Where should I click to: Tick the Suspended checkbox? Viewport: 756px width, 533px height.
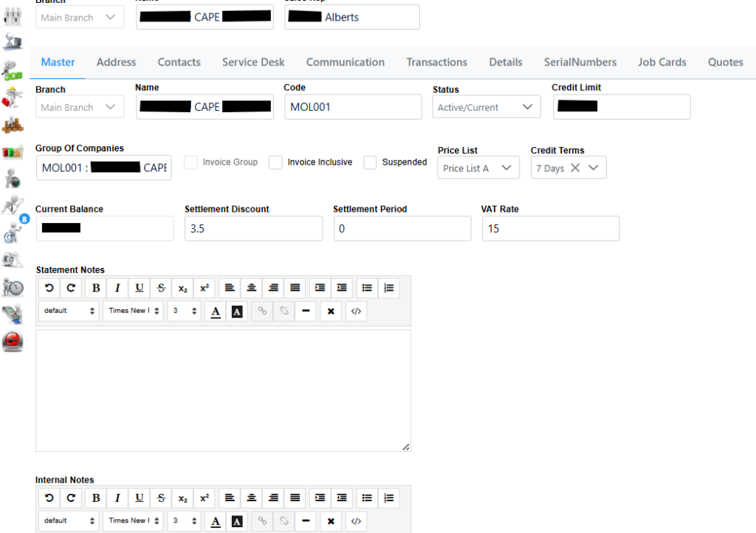(370, 162)
